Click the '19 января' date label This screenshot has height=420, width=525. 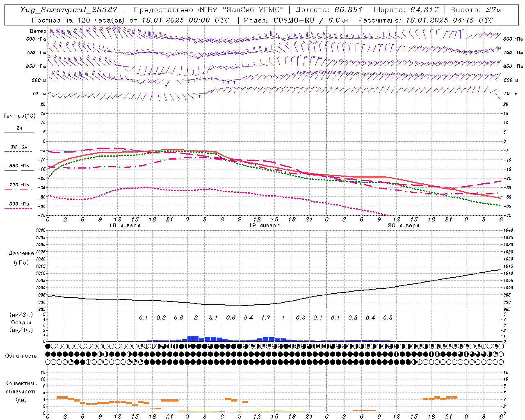(264, 226)
